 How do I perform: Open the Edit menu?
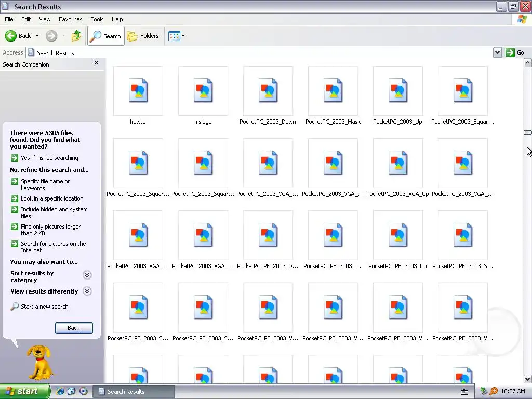coord(26,19)
